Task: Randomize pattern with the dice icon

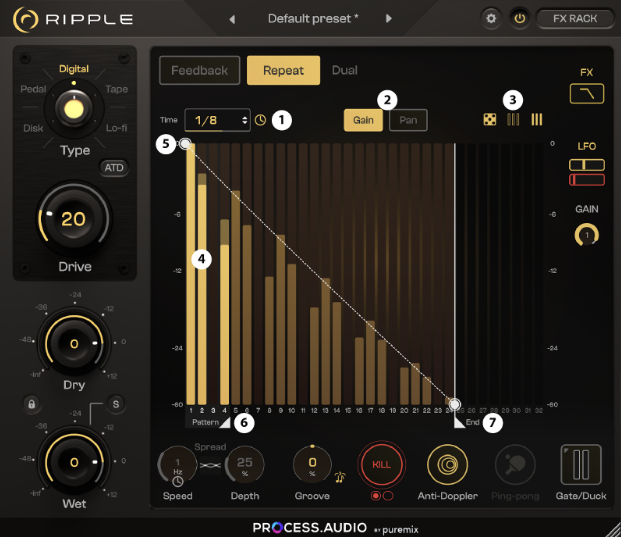Action: pos(490,120)
